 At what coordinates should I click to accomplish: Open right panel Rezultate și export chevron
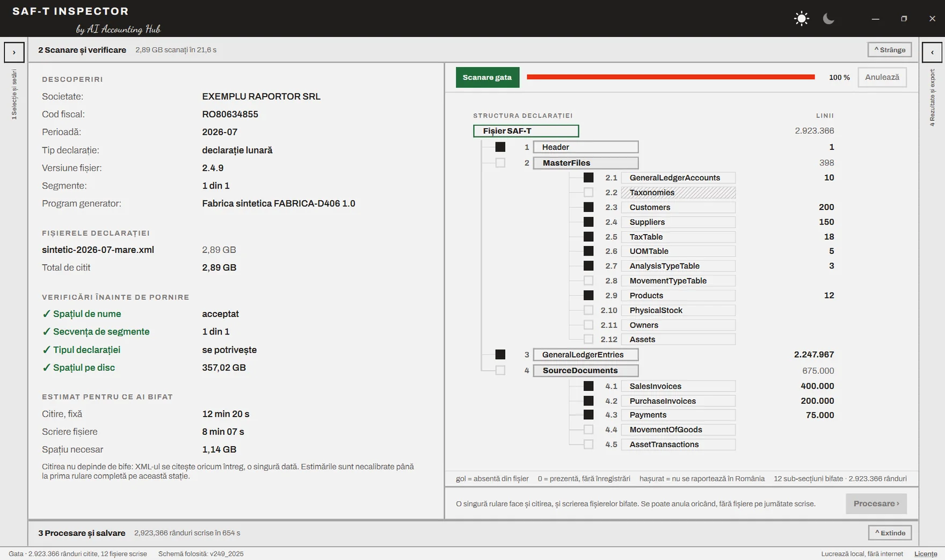(932, 52)
